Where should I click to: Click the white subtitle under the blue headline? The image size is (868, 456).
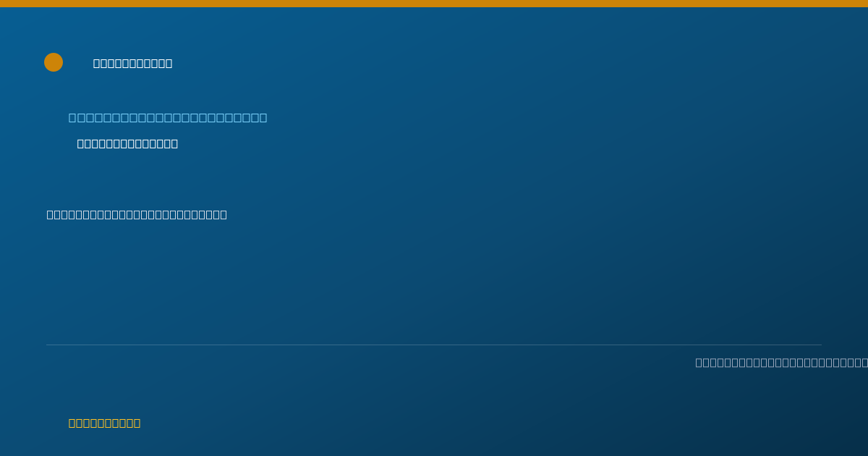tap(127, 144)
